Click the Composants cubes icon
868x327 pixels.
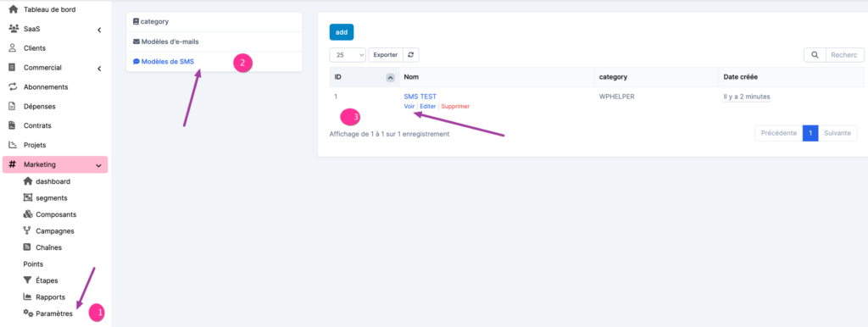pos(28,214)
